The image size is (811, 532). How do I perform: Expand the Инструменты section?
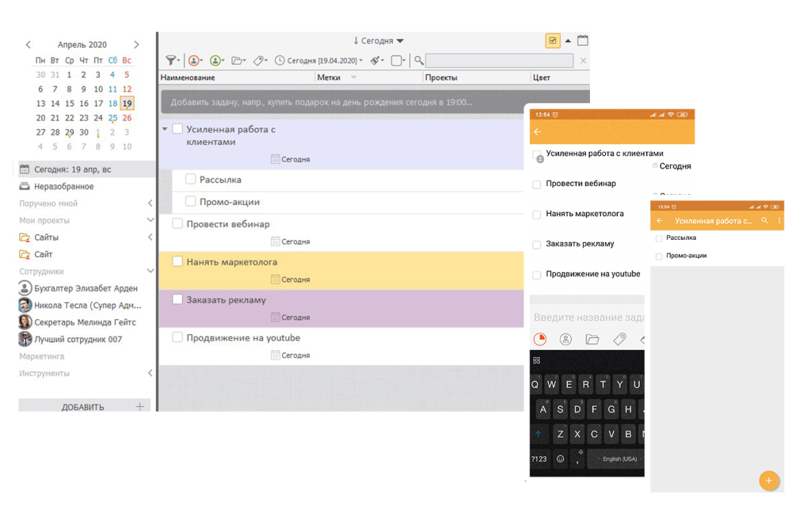(x=150, y=373)
